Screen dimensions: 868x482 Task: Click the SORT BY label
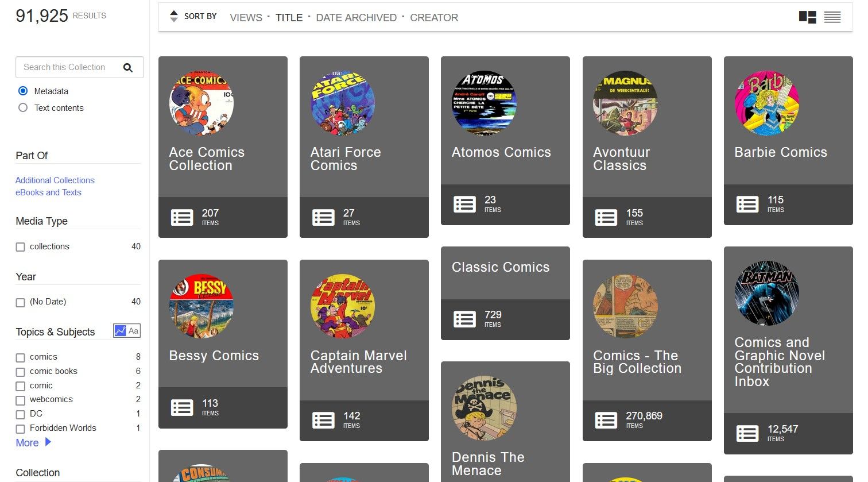click(x=200, y=17)
